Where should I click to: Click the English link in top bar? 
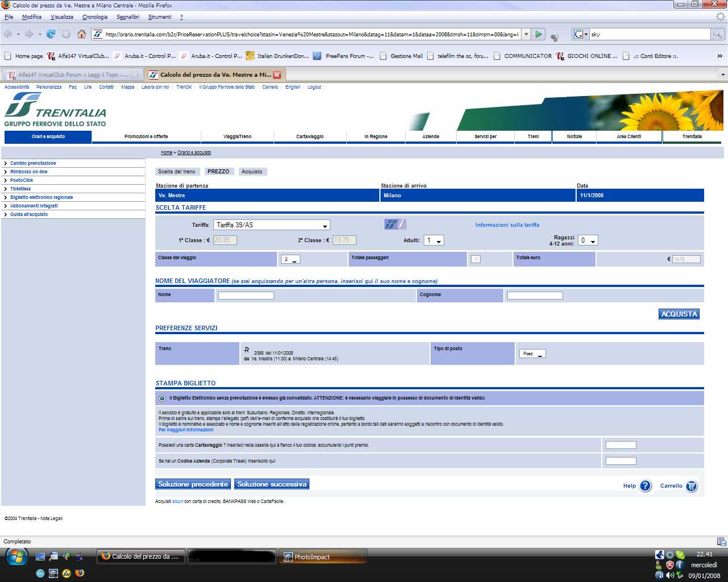point(293,87)
